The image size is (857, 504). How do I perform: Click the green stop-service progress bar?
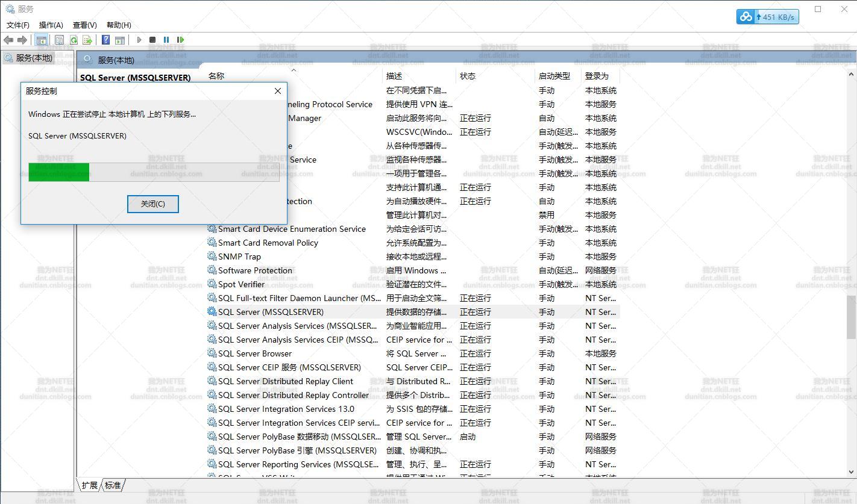click(x=154, y=172)
